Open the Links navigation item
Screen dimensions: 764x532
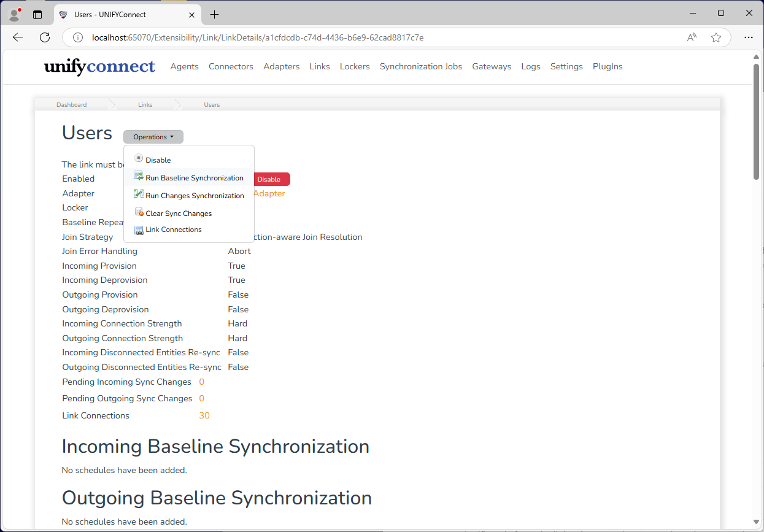[320, 66]
